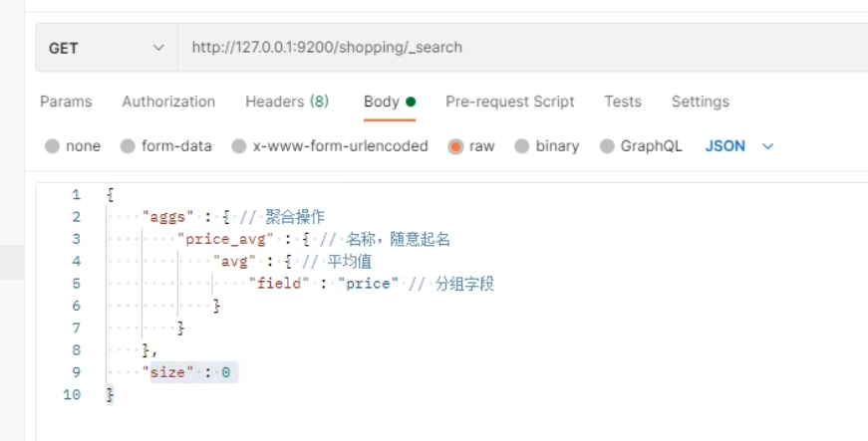Image resolution: width=868 pixels, height=441 pixels.
Task: Open the Headers (8) tab
Action: 287,102
